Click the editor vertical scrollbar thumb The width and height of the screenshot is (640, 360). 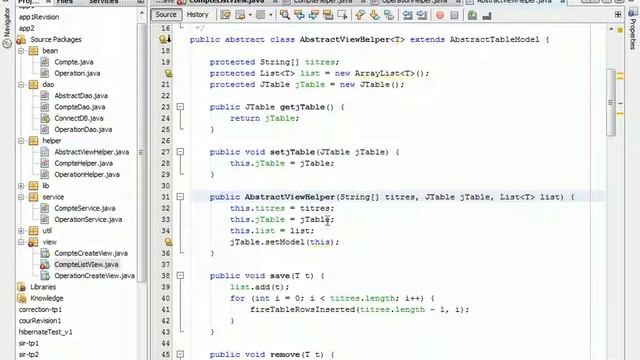tap(611, 102)
